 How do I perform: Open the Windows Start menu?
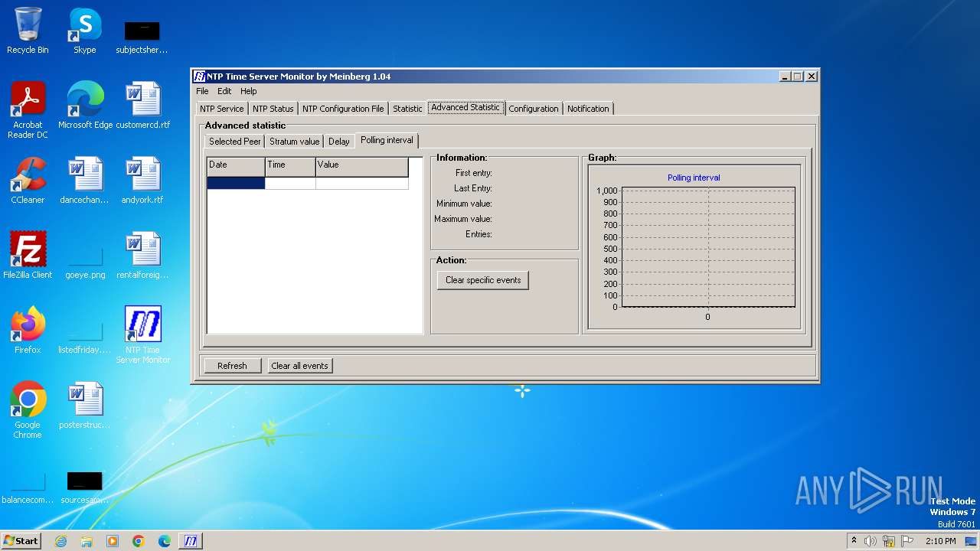[x=21, y=541]
